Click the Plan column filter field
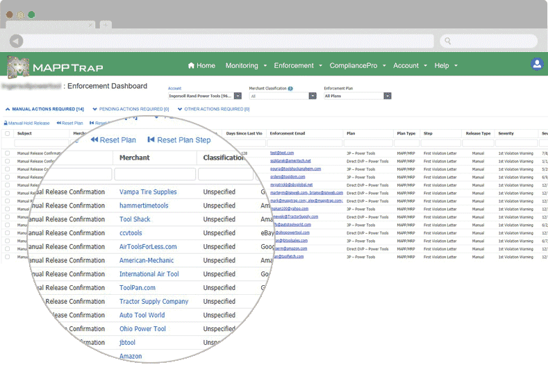 370,143
